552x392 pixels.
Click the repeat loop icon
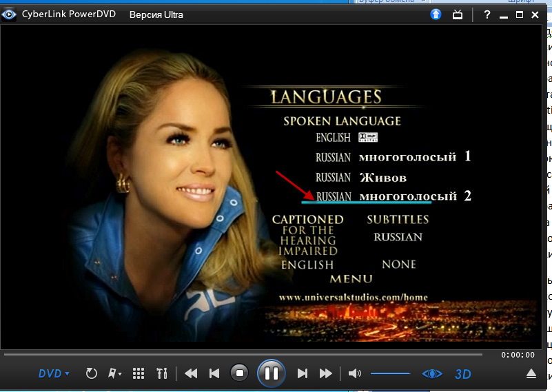(x=91, y=373)
